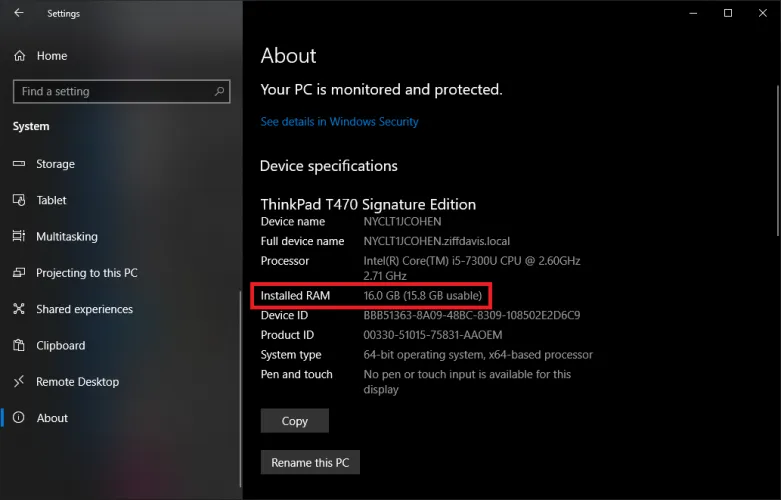Select Multitasking in the sidebar

66,237
